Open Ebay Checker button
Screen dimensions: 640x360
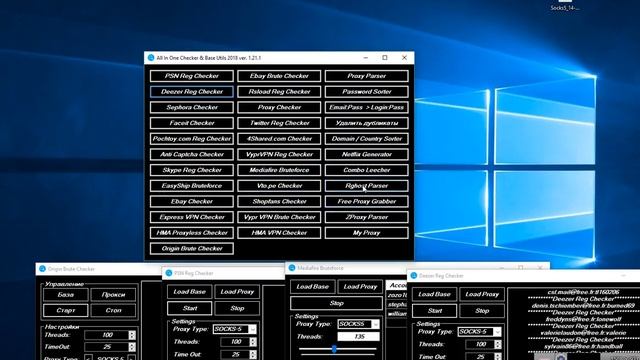coord(192,201)
